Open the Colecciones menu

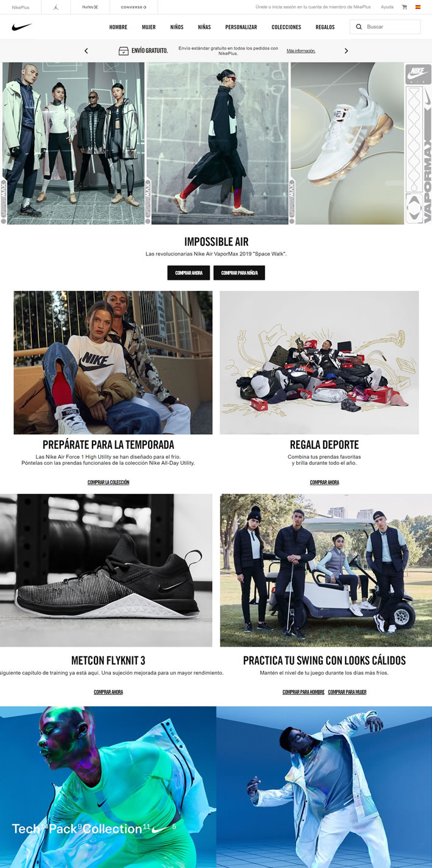point(286,27)
